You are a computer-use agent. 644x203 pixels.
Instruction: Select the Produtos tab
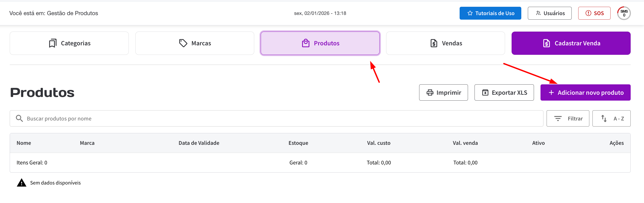320,43
